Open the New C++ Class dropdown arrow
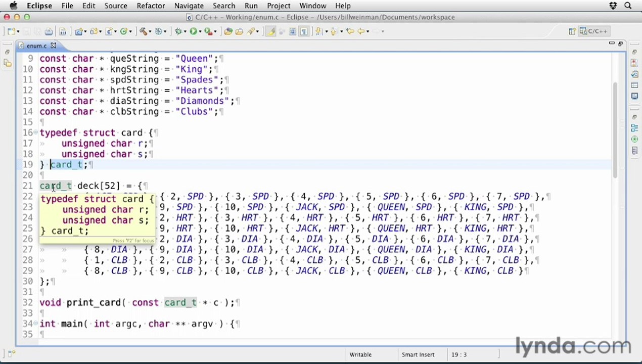 (x=129, y=31)
